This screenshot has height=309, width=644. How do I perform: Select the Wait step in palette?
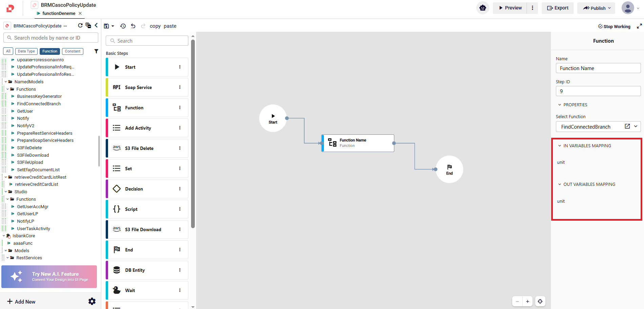(x=147, y=290)
